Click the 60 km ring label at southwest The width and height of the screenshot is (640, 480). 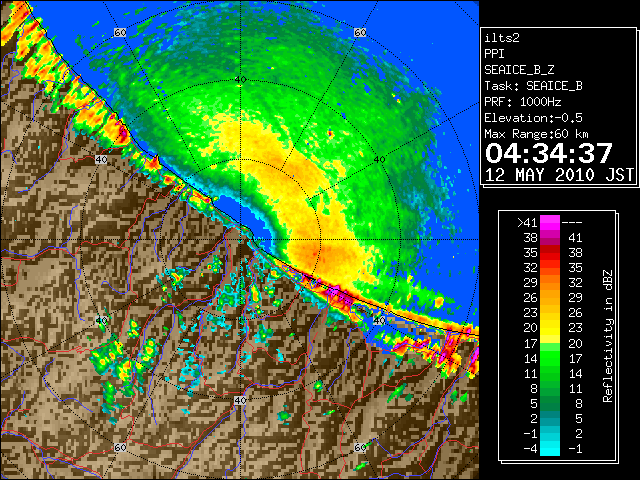[120, 447]
